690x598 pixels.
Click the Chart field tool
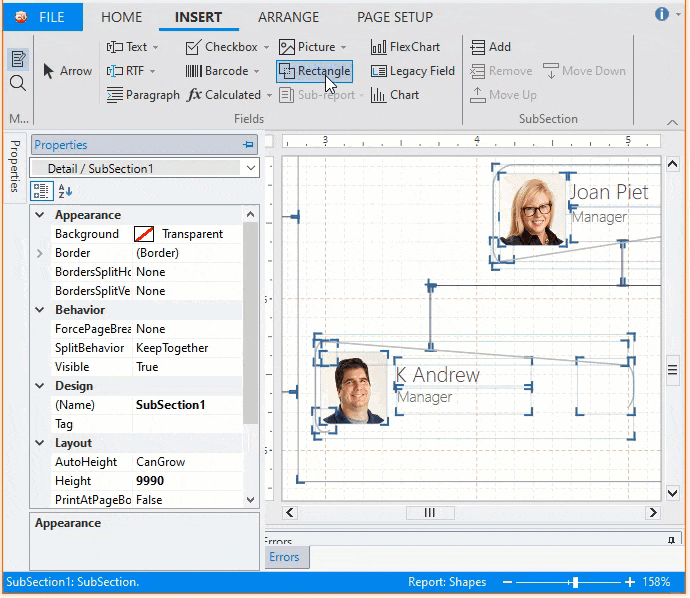(395, 95)
